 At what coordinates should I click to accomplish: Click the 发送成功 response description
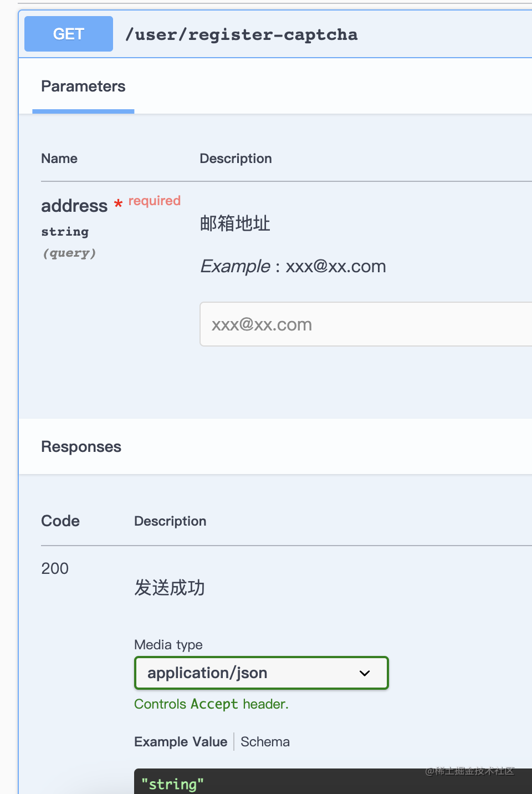pos(170,587)
